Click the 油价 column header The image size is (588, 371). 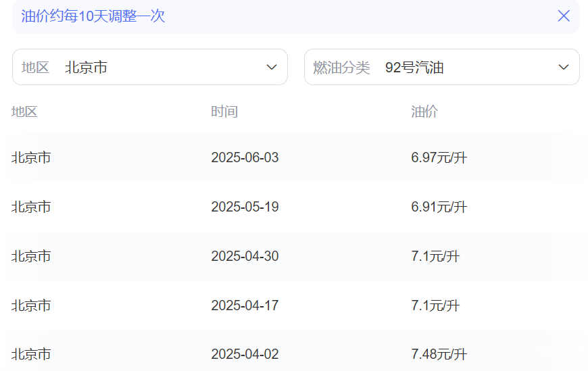pyautogui.click(x=424, y=112)
